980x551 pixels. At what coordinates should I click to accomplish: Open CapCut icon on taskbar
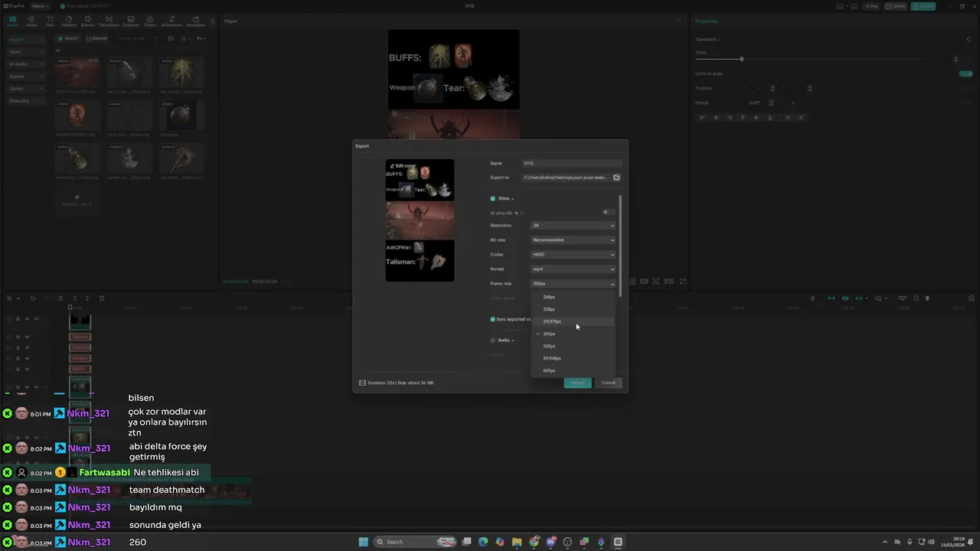point(618,542)
